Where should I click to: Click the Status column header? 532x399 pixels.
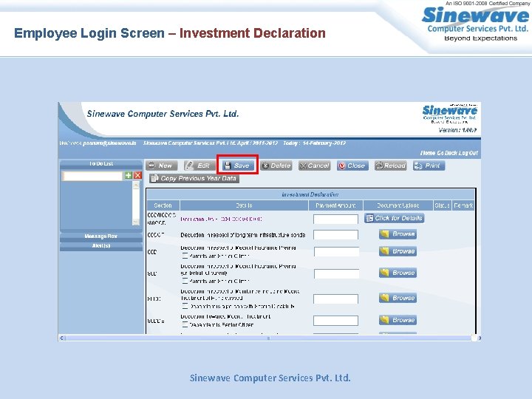pyautogui.click(x=442, y=205)
